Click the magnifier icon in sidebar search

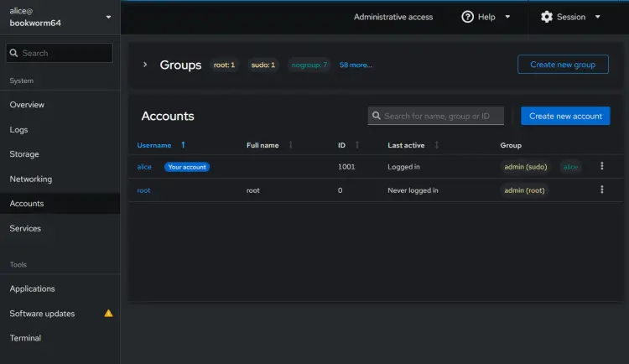13,53
